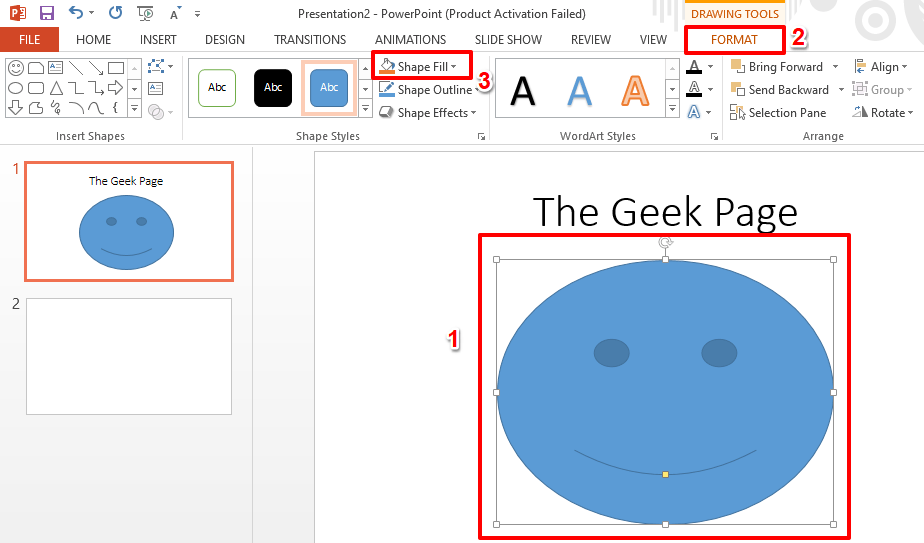Click the Text Fill letter A icon

[694, 67]
